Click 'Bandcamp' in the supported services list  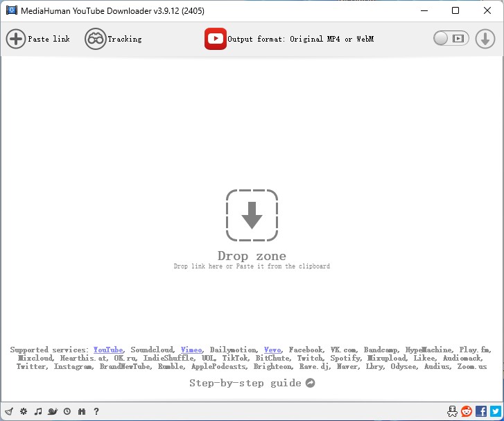[x=381, y=350]
